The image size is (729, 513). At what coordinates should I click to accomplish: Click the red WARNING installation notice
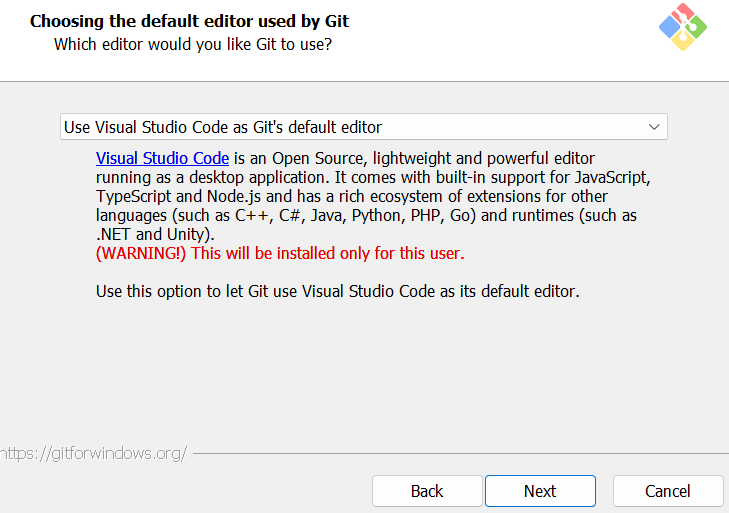point(280,253)
